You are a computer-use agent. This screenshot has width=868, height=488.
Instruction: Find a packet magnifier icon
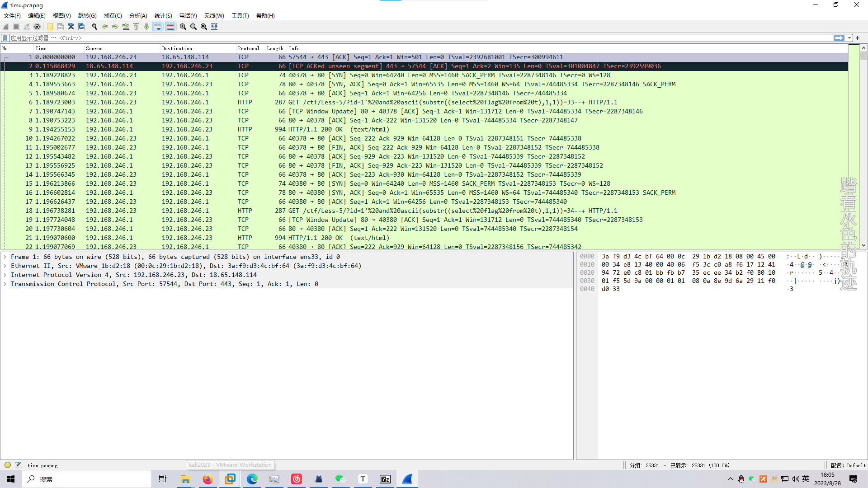[x=94, y=27]
